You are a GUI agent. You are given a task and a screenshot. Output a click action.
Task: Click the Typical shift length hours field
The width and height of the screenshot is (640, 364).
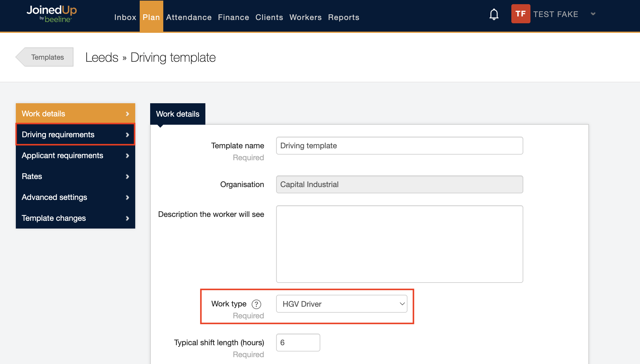298,343
